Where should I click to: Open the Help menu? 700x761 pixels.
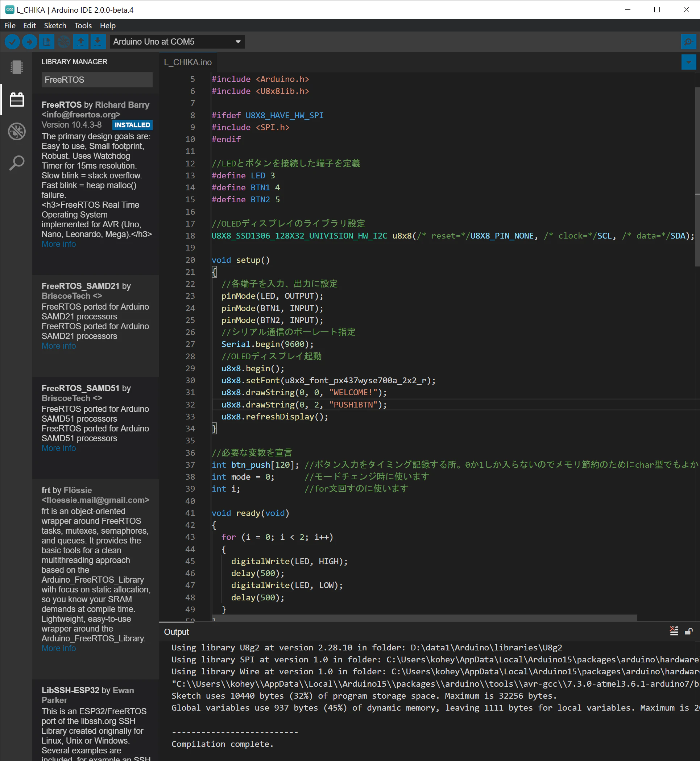pos(108,26)
